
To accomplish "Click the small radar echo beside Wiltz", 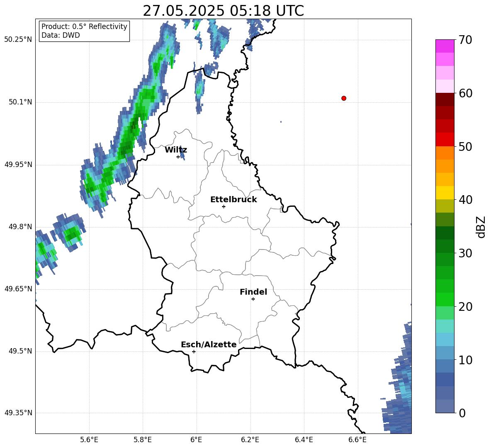I will click(182, 153).
